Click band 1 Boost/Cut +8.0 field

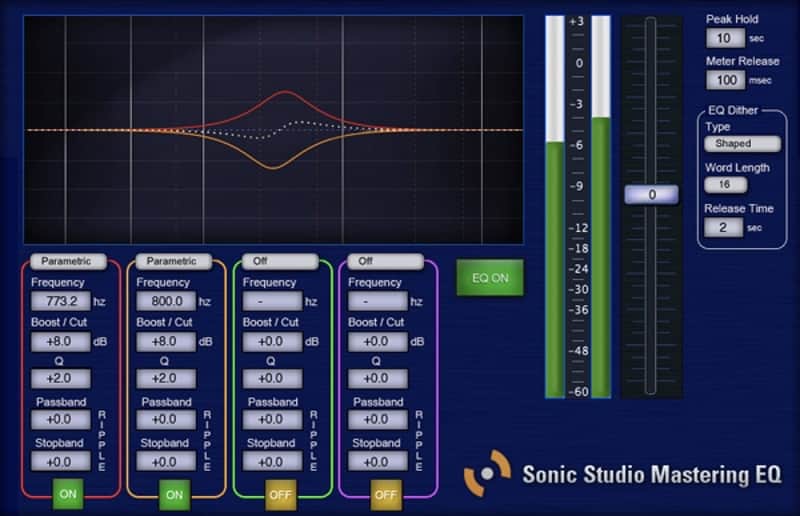[x=61, y=341]
